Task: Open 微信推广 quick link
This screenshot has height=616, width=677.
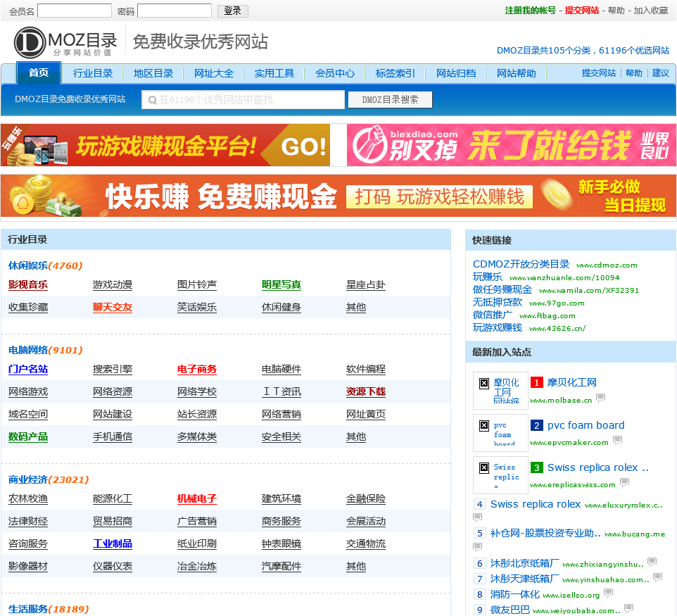Action: 493,315
